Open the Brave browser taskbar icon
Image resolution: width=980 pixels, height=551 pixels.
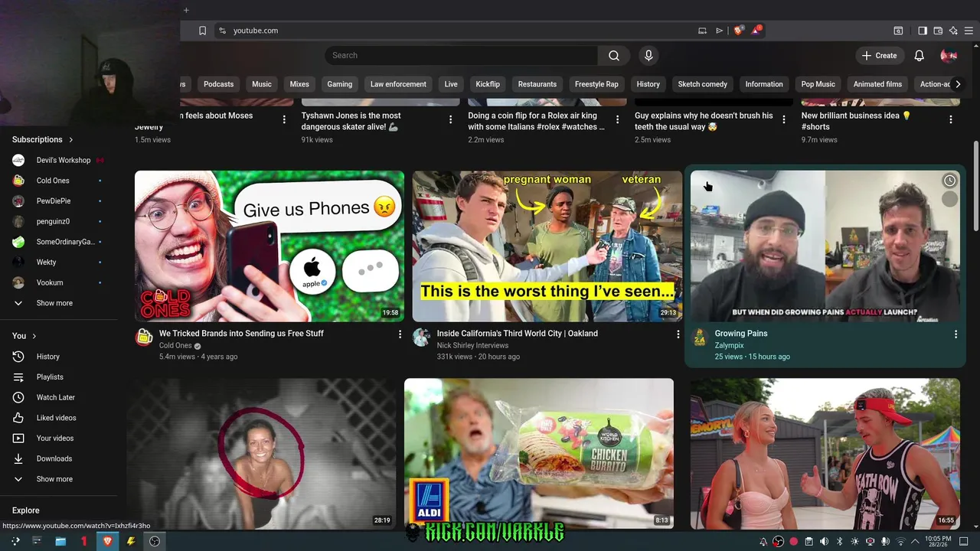(107, 541)
